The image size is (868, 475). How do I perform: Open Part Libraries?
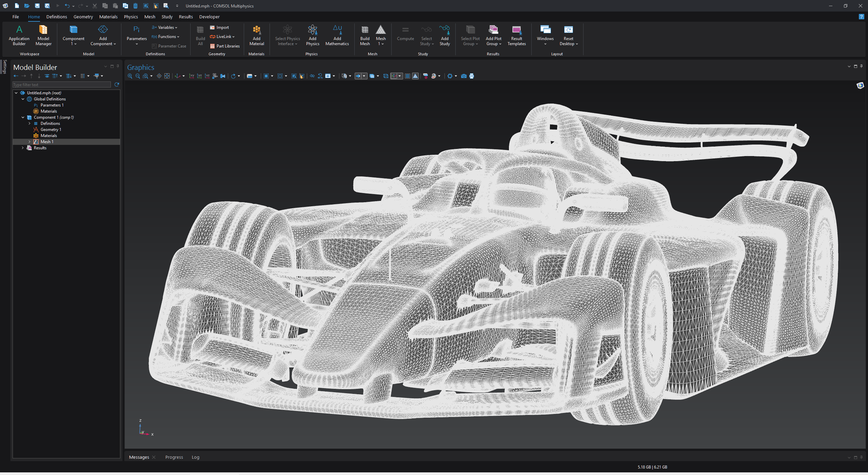click(x=224, y=46)
